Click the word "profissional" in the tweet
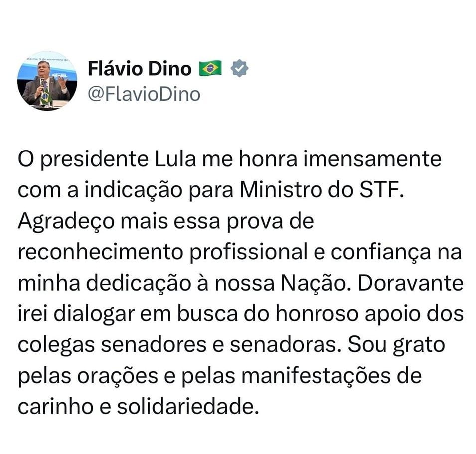This screenshot has width=476, height=454. tap(248, 253)
